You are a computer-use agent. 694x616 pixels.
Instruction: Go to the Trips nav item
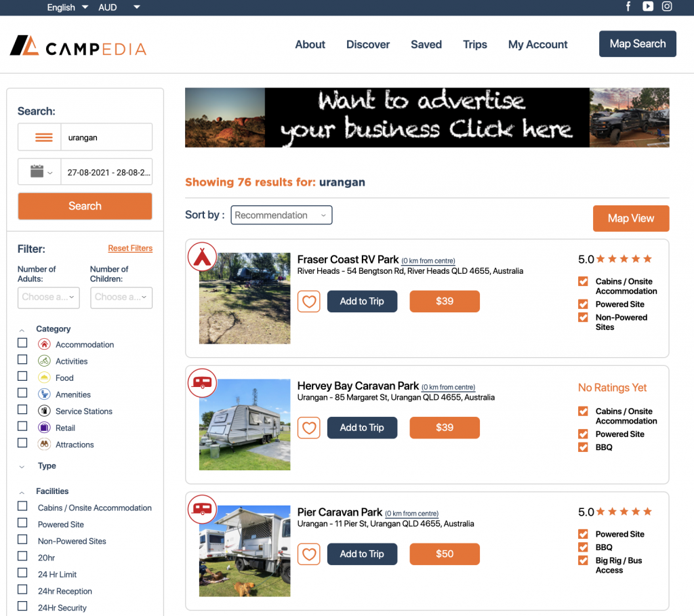475,44
